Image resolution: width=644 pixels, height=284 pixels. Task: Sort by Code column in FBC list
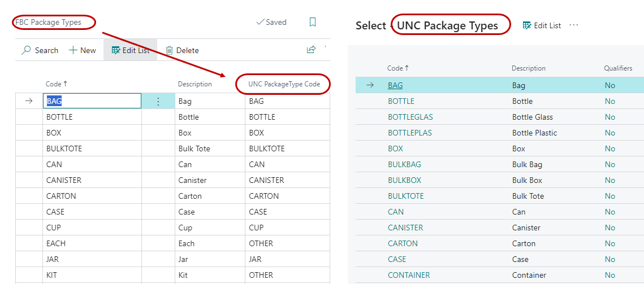[57, 84]
